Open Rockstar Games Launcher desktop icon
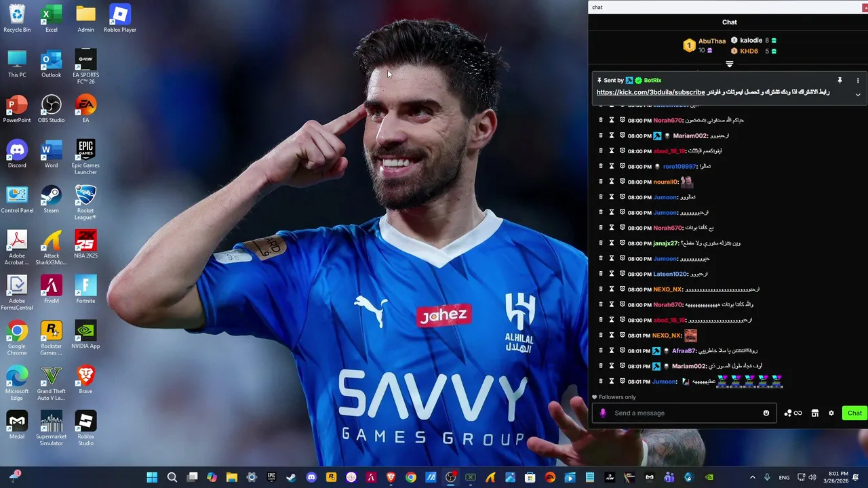This screenshot has width=868, height=488. [x=52, y=338]
